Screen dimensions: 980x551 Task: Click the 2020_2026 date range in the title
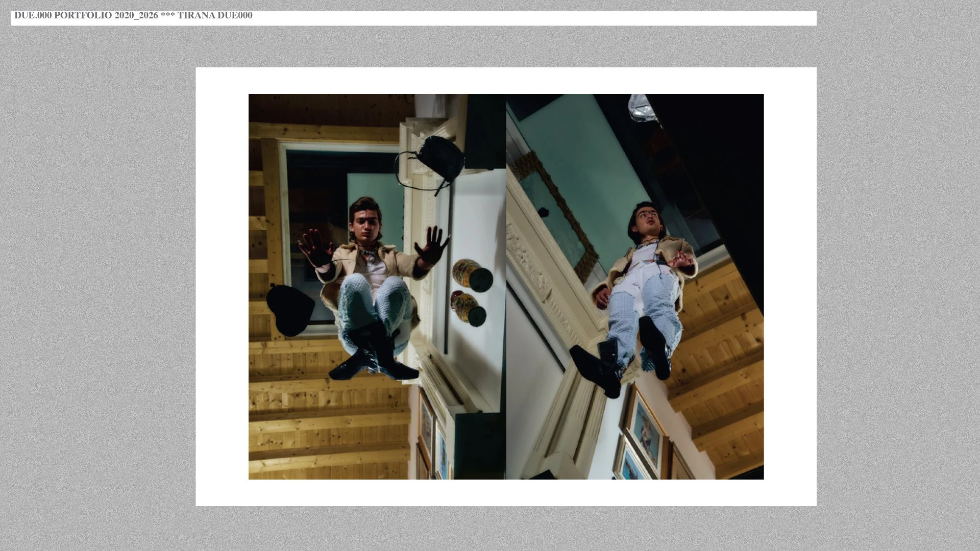(135, 16)
